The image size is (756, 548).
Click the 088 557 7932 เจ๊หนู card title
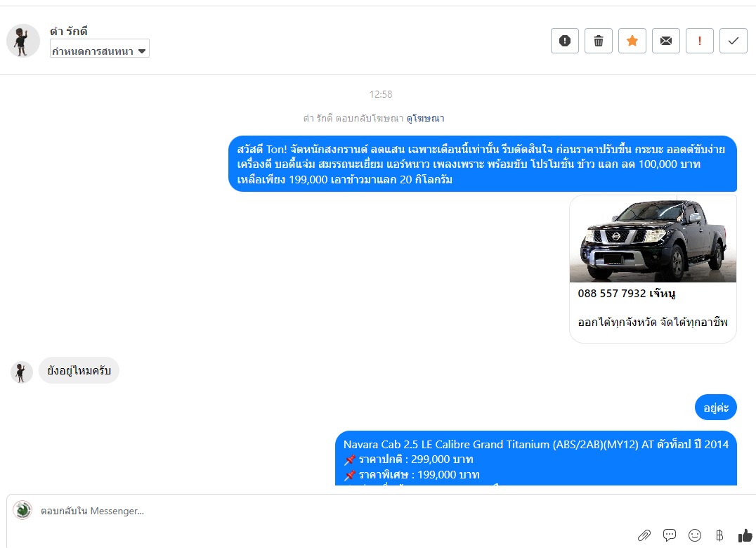[626, 294]
